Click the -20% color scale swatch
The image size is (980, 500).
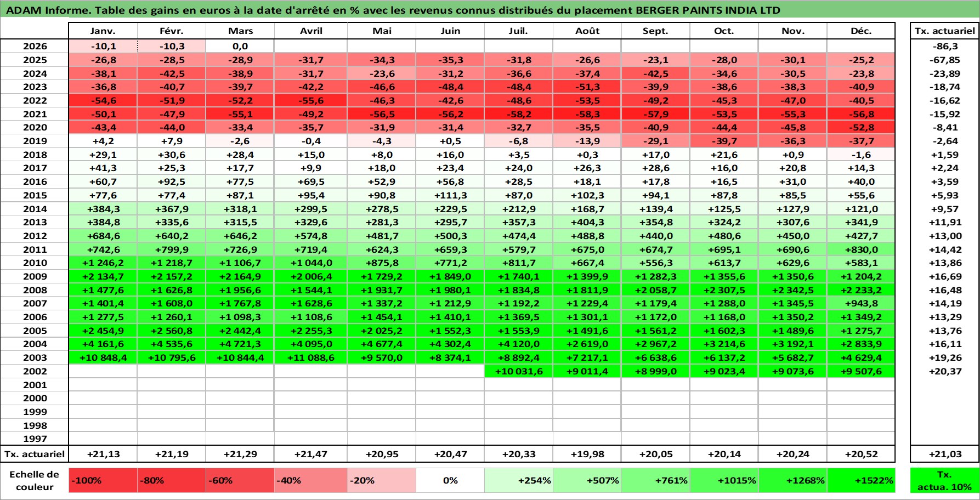point(382,480)
